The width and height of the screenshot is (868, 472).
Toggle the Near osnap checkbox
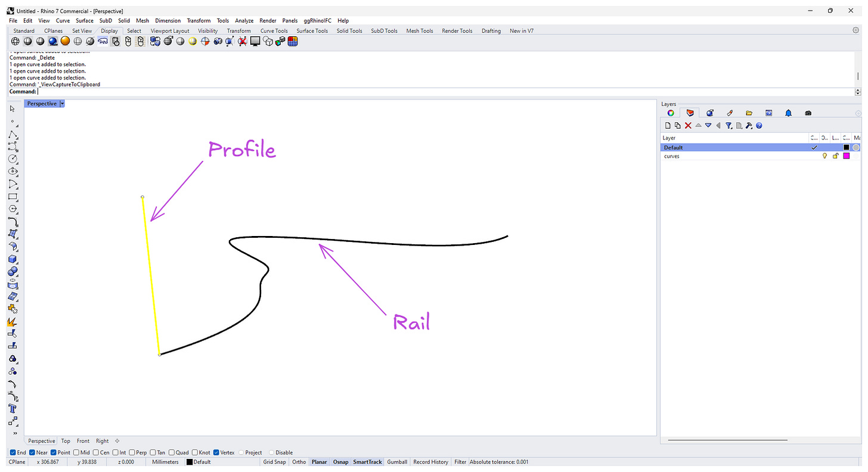[x=32, y=452]
